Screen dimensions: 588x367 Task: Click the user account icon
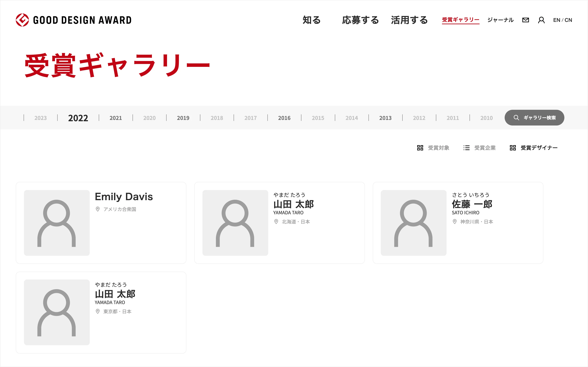541,20
